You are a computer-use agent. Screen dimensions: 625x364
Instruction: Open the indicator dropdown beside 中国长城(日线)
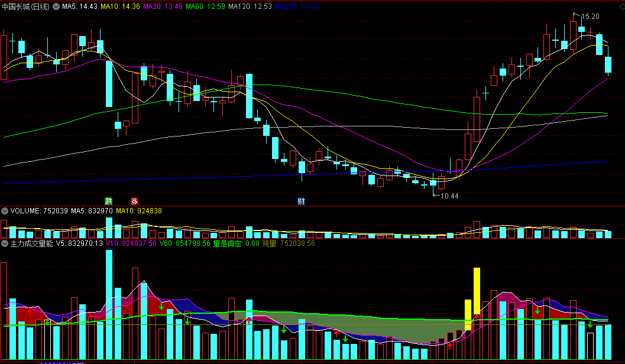point(56,6)
